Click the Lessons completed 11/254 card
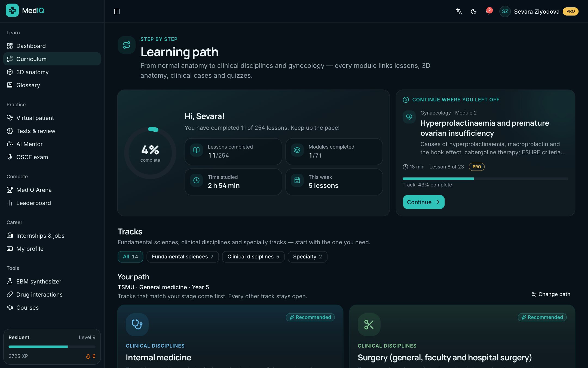 point(233,152)
